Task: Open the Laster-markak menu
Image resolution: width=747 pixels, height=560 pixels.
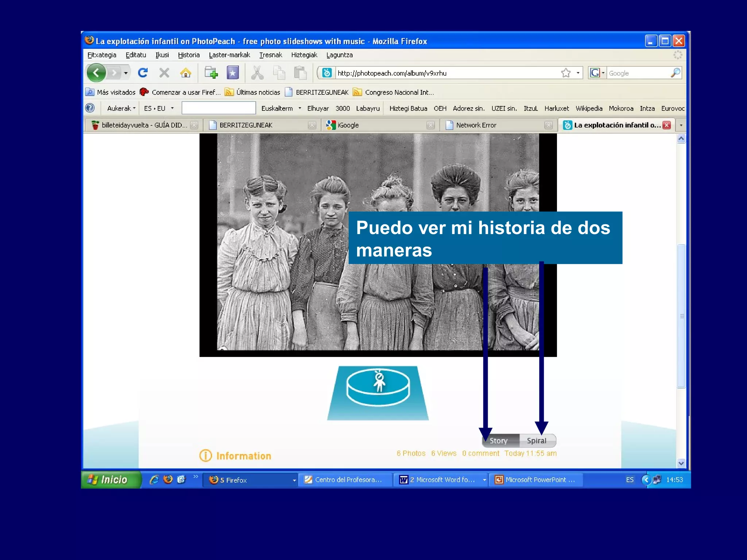Action: click(229, 55)
